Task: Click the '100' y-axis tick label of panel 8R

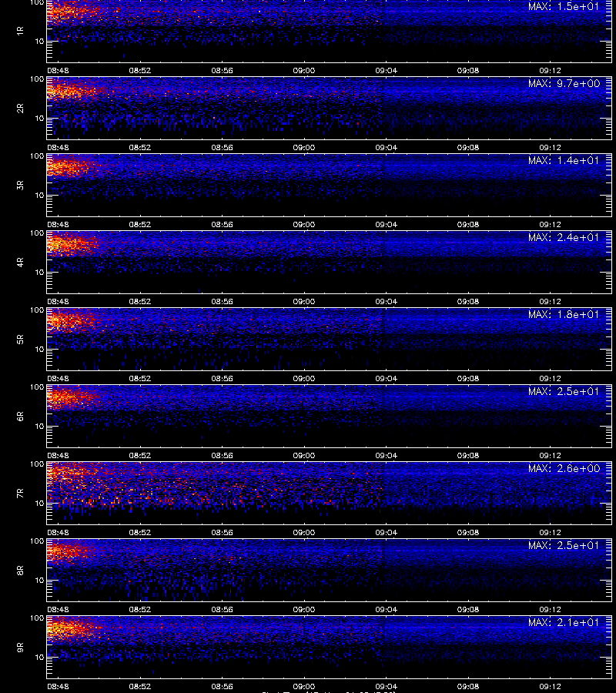Action: [x=37, y=541]
